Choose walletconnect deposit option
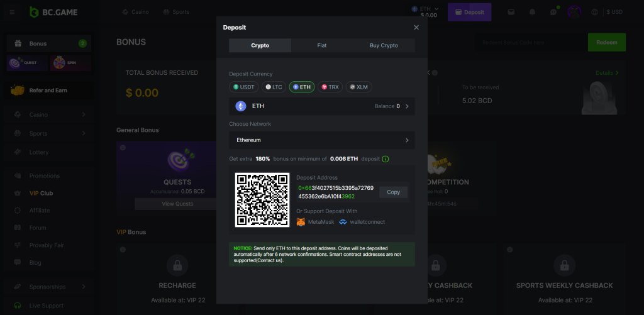The height and width of the screenshot is (315, 644). [362, 222]
